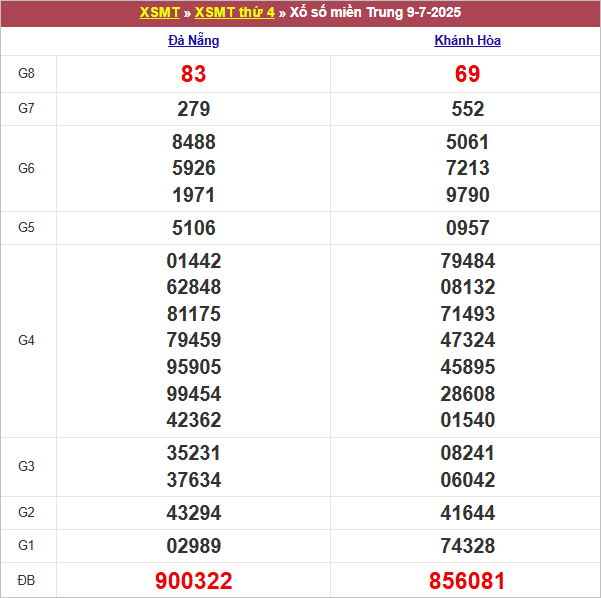Select G3 number 06042
The image size is (601, 598).
click(468, 480)
